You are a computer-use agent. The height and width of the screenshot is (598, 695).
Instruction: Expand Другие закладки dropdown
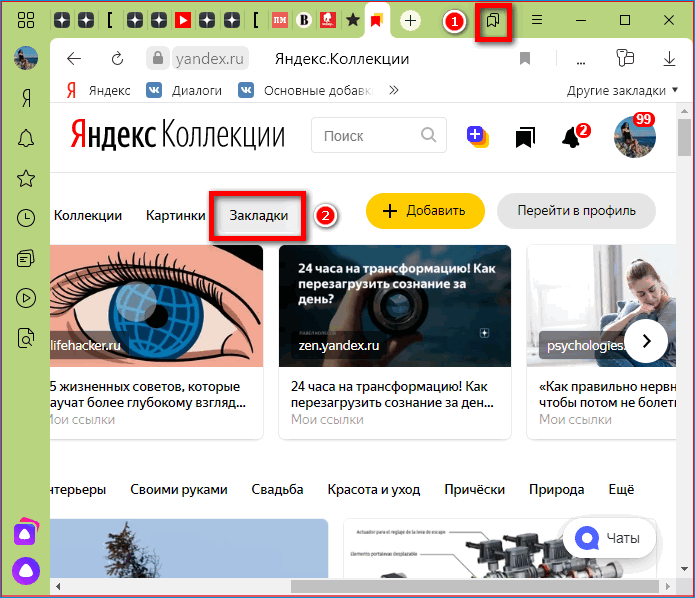pos(622,90)
